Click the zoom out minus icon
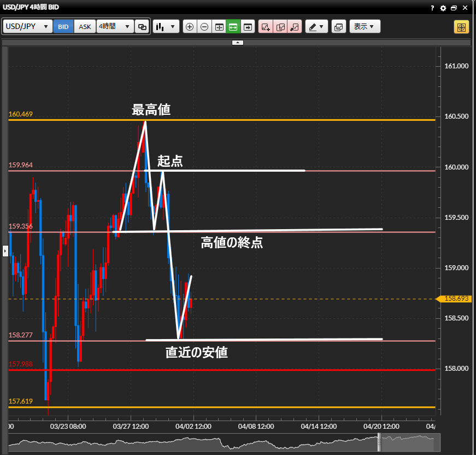 204,27
